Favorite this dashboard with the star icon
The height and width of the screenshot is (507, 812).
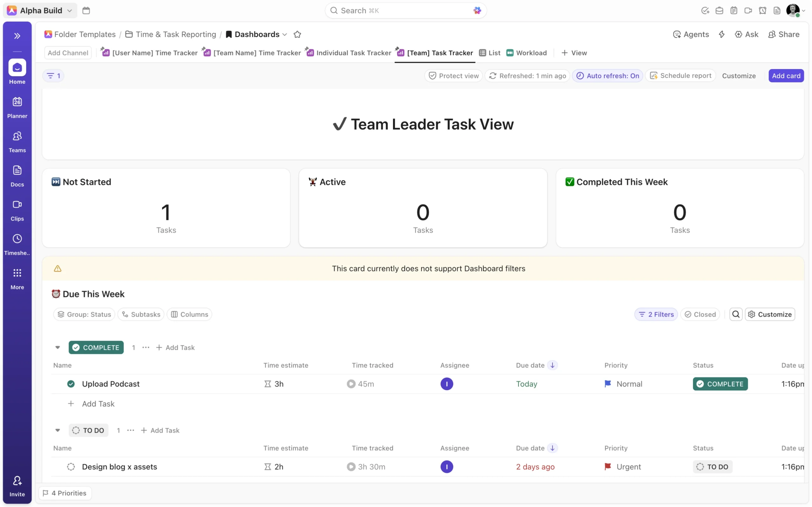pyautogui.click(x=297, y=34)
